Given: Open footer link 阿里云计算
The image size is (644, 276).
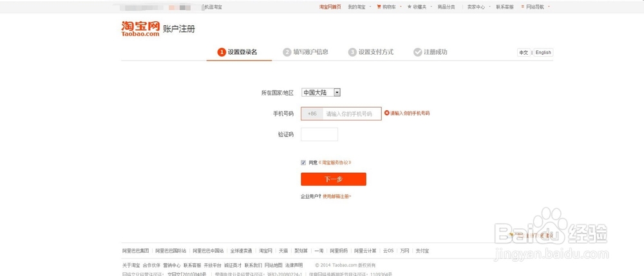Looking at the screenshot, I should pyautogui.click(x=365, y=250).
